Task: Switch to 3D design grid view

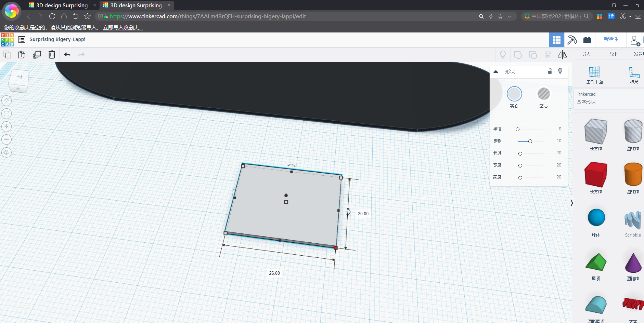Action: [x=557, y=40]
